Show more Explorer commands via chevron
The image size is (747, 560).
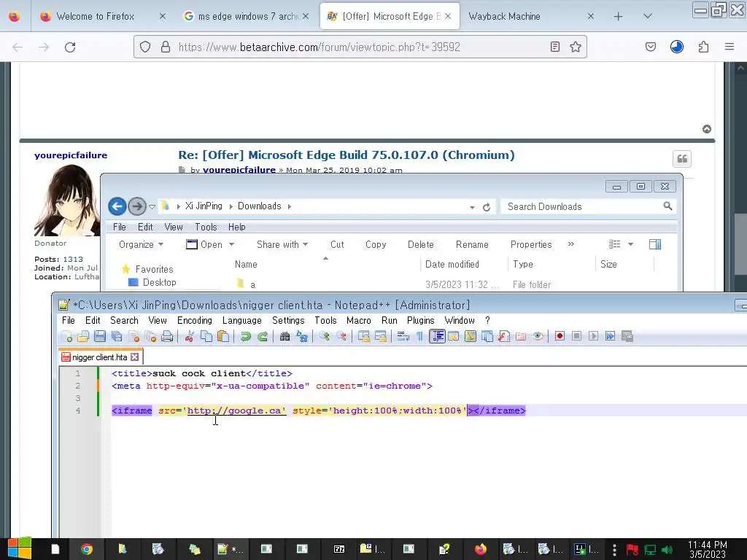pos(570,244)
